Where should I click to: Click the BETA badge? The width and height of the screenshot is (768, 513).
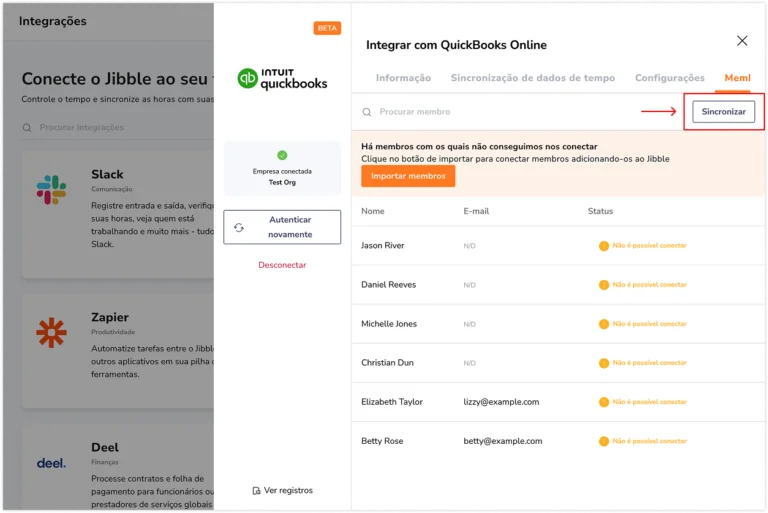[x=327, y=28]
